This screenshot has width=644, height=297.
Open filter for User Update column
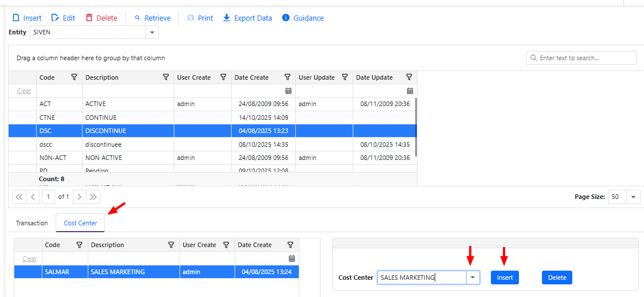pyautogui.click(x=345, y=77)
